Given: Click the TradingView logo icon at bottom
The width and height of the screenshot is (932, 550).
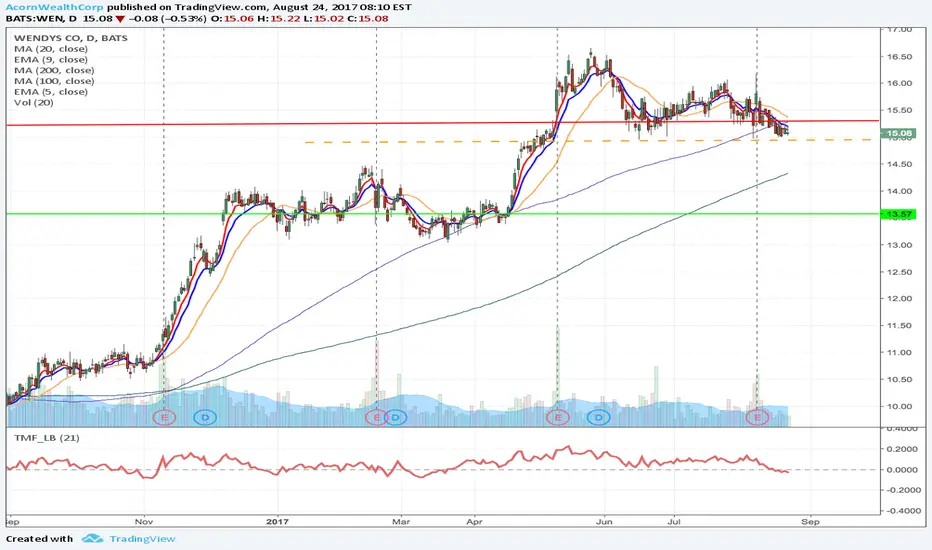Looking at the screenshot, I should click(x=92, y=539).
